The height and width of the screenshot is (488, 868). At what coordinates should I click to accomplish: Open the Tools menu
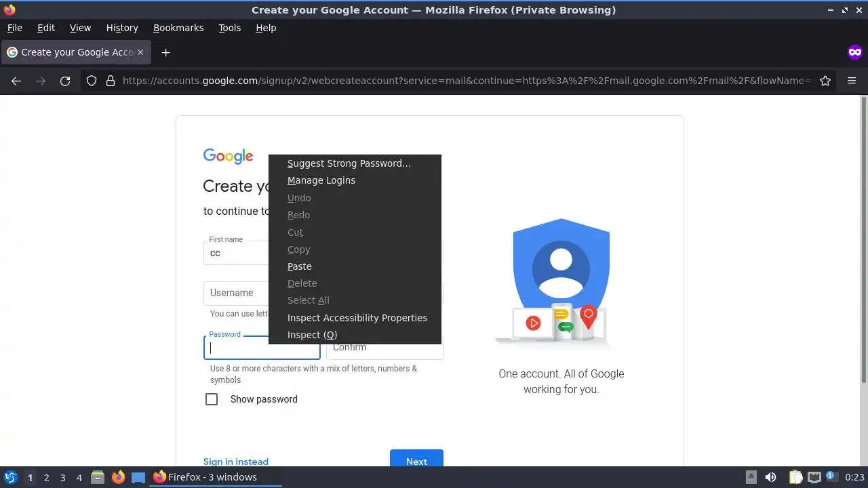pyautogui.click(x=229, y=28)
